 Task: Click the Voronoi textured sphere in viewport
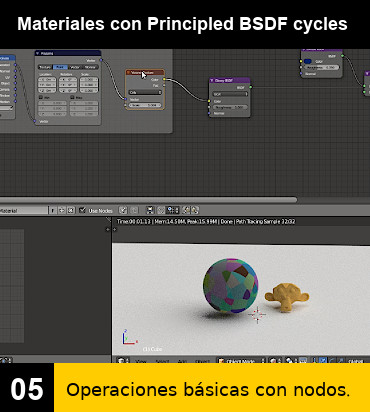[230, 285]
